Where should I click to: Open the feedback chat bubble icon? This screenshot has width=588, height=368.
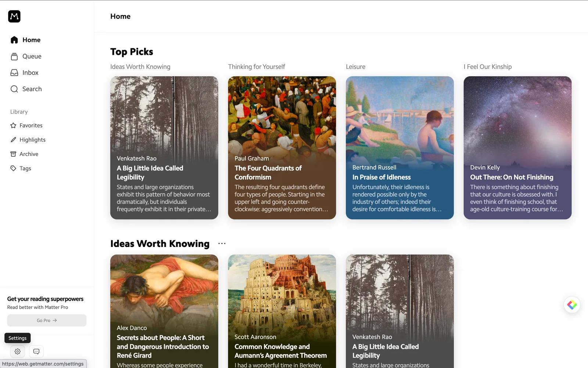pyautogui.click(x=36, y=351)
